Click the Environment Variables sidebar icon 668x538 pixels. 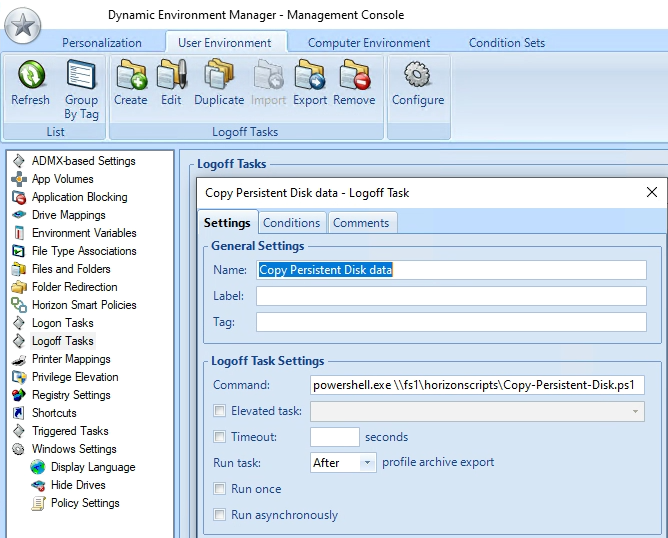click(x=19, y=233)
